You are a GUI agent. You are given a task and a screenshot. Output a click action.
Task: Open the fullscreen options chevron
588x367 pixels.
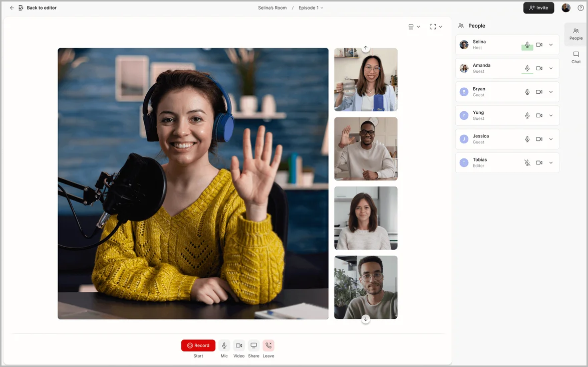click(x=440, y=26)
